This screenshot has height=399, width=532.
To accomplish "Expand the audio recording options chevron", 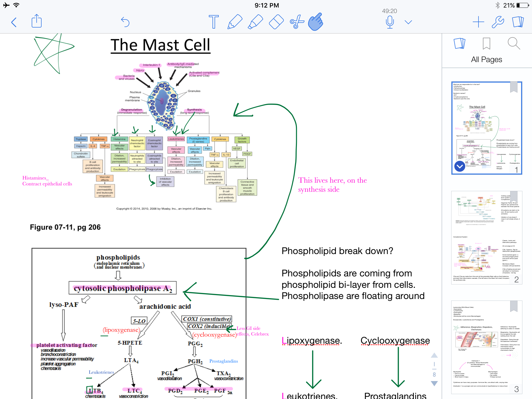I will click(x=408, y=22).
